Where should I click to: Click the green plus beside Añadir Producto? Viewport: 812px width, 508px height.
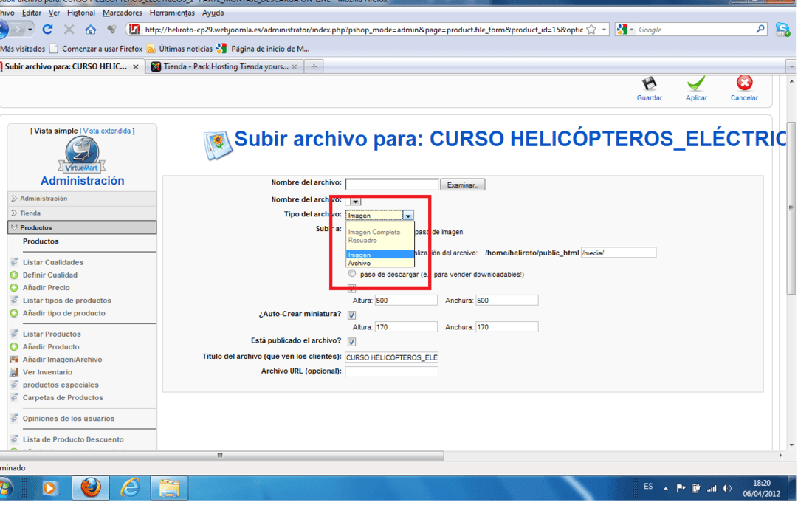tap(15, 346)
